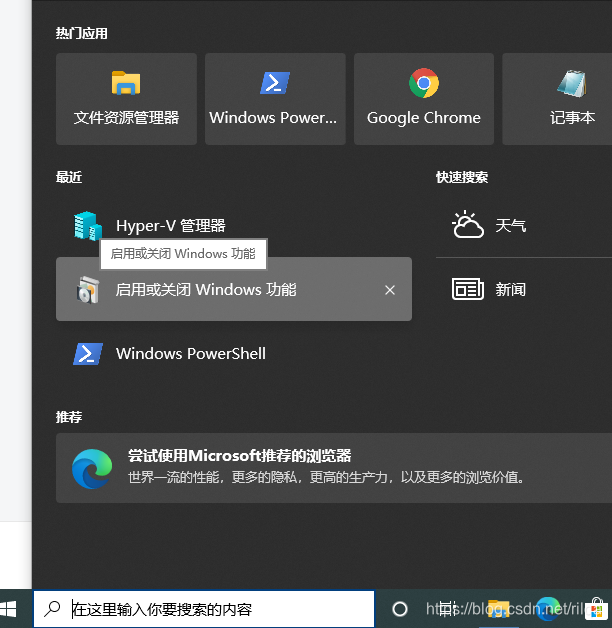This screenshot has height=628, width=612.
Task: Click the taskbar search input box
Action: pyautogui.click(x=204, y=609)
